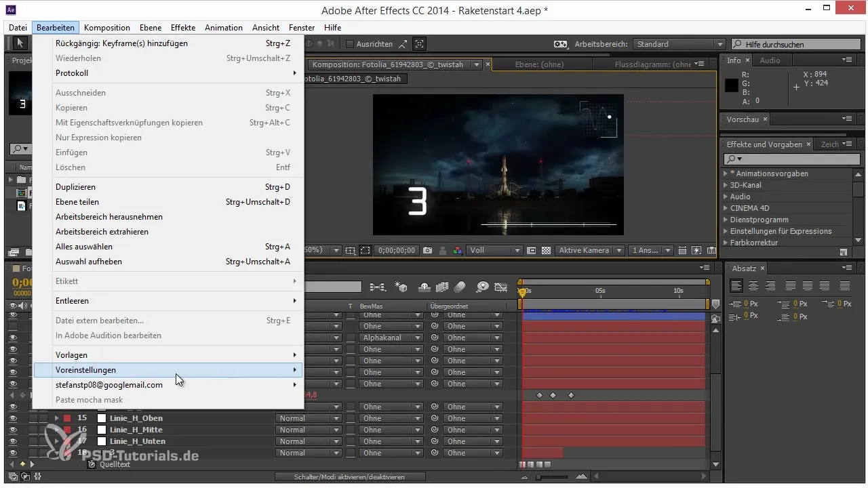Toggle transparency grid icon in viewer
This screenshot has width=868, height=488.
coord(547,250)
